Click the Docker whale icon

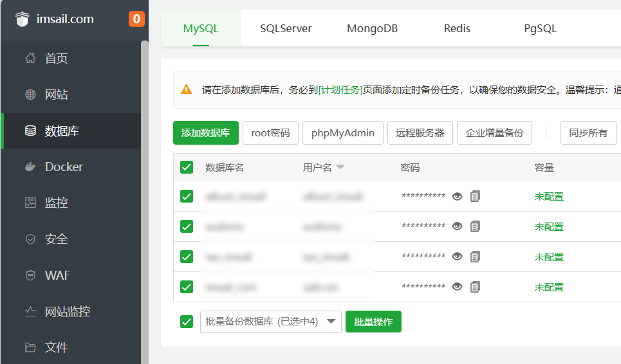[30, 167]
